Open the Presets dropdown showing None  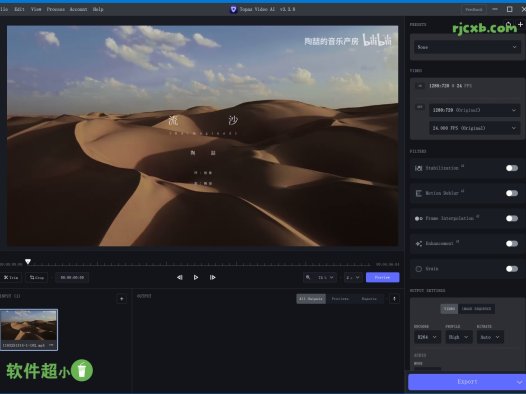coord(467,47)
